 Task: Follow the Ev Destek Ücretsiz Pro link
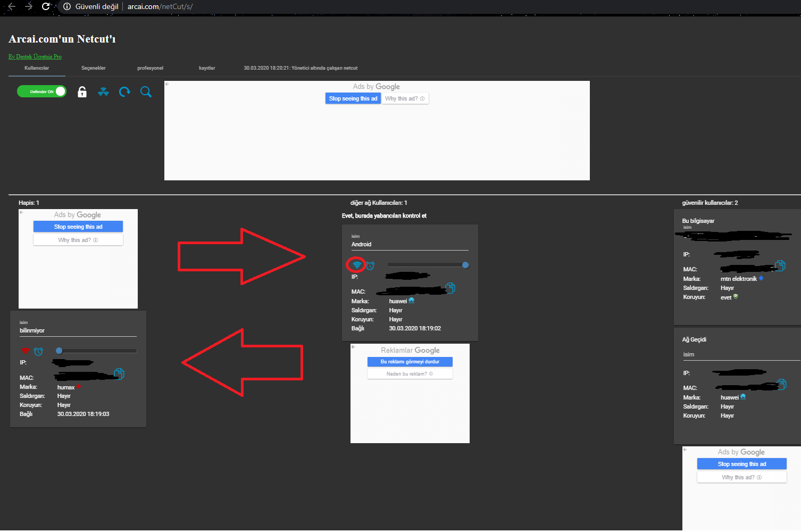coord(35,56)
